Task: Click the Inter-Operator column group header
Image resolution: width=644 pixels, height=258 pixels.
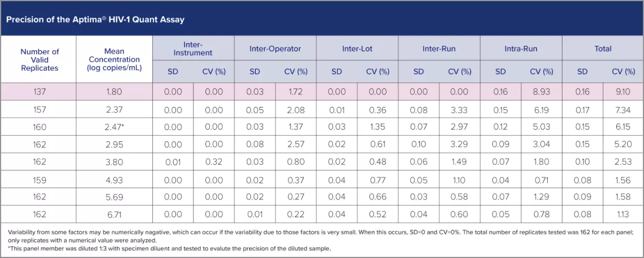Action: point(275,49)
